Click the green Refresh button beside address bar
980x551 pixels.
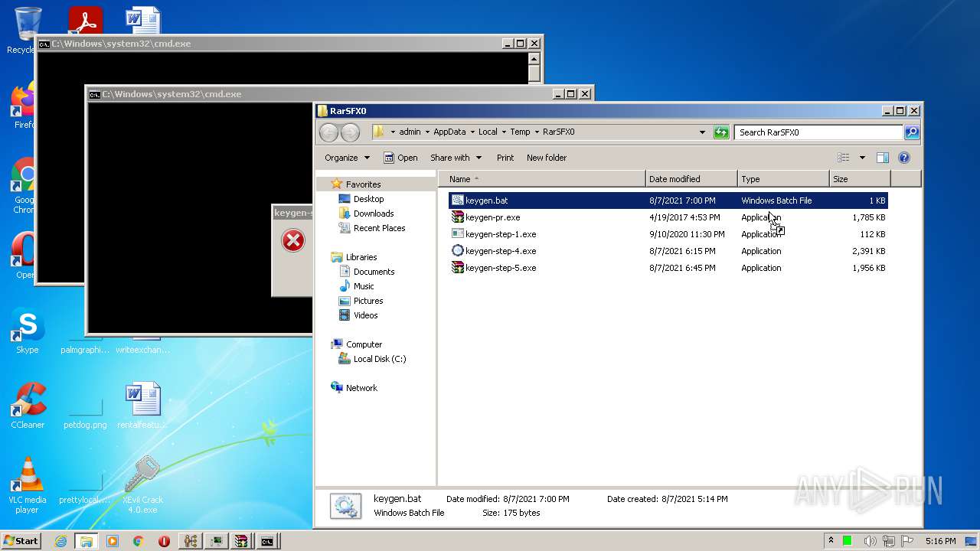pyautogui.click(x=721, y=132)
